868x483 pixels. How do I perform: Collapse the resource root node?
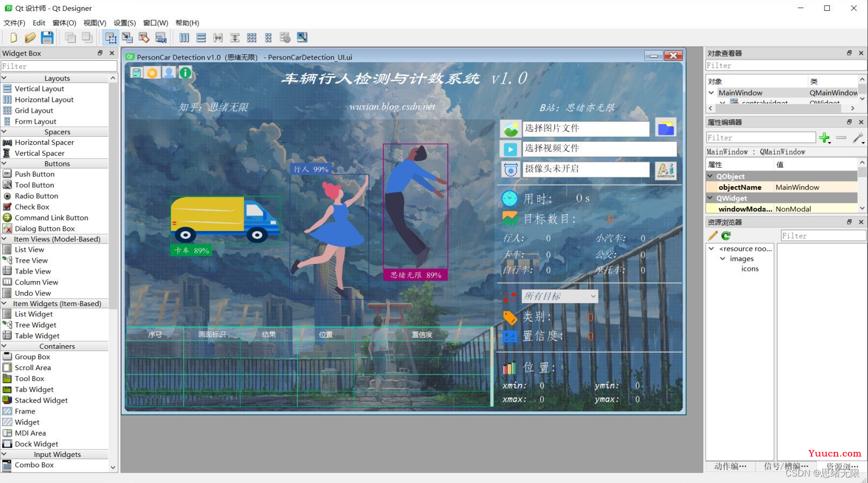(711, 249)
